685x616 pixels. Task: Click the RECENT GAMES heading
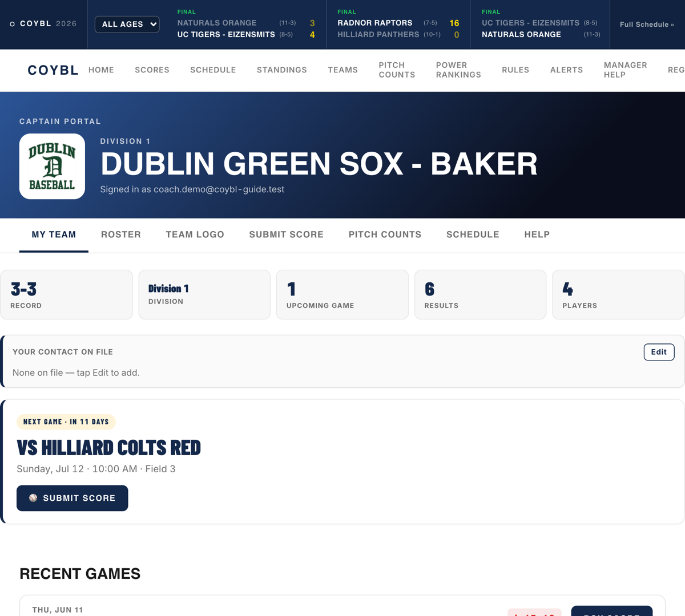(80, 574)
